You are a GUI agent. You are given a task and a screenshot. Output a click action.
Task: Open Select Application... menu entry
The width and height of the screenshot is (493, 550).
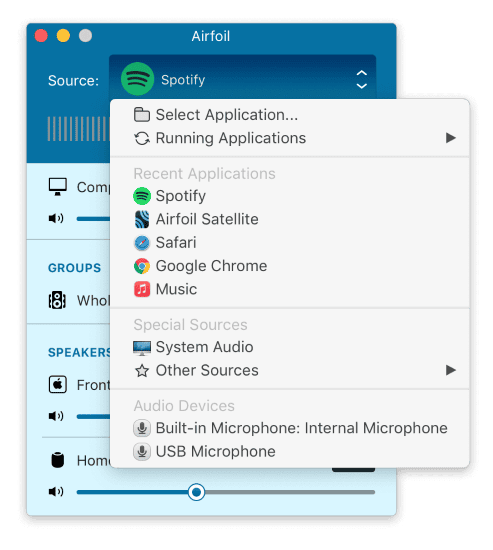pyautogui.click(x=290, y=115)
